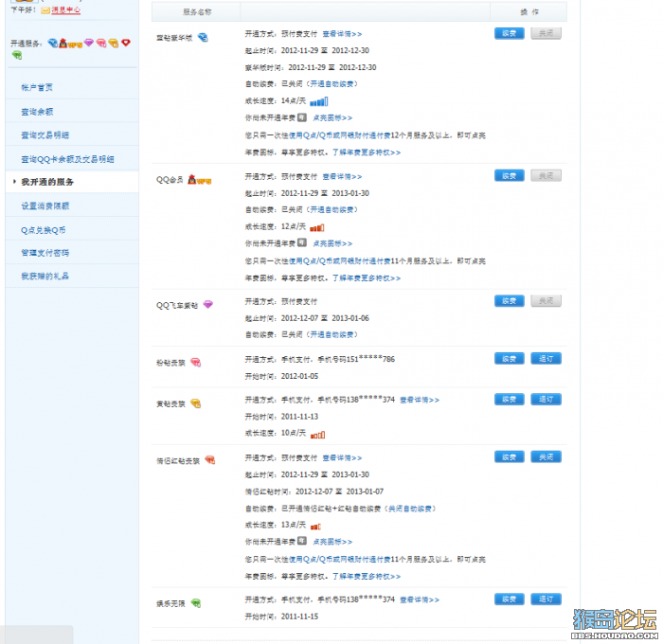The image size is (663, 644).
Task: Open 查看详情>> in the QQ会员 row
Action: (342, 176)
